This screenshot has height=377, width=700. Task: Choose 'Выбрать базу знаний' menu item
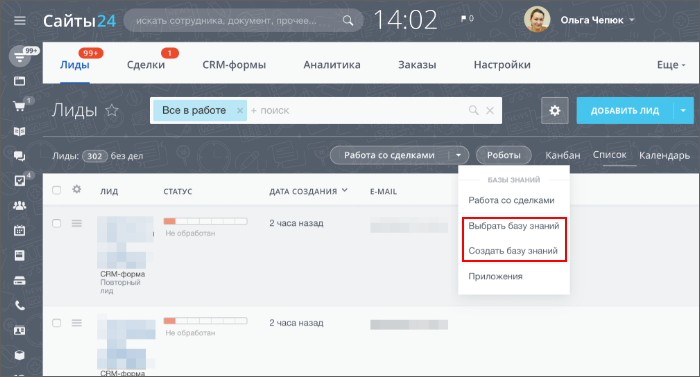coord(513,226)
